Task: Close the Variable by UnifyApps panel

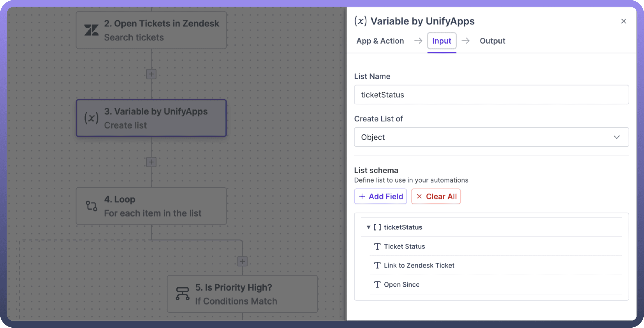Action: pos(623,21)
